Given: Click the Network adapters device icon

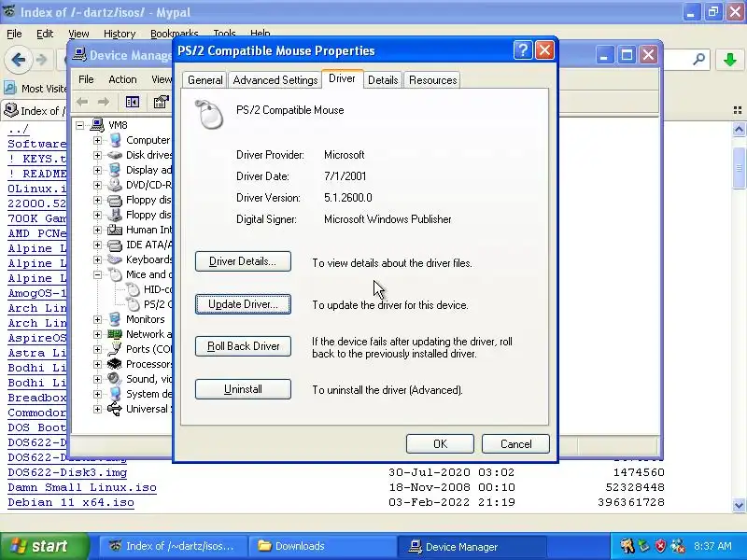Looking at the screenshot, I should coord(114,334).
